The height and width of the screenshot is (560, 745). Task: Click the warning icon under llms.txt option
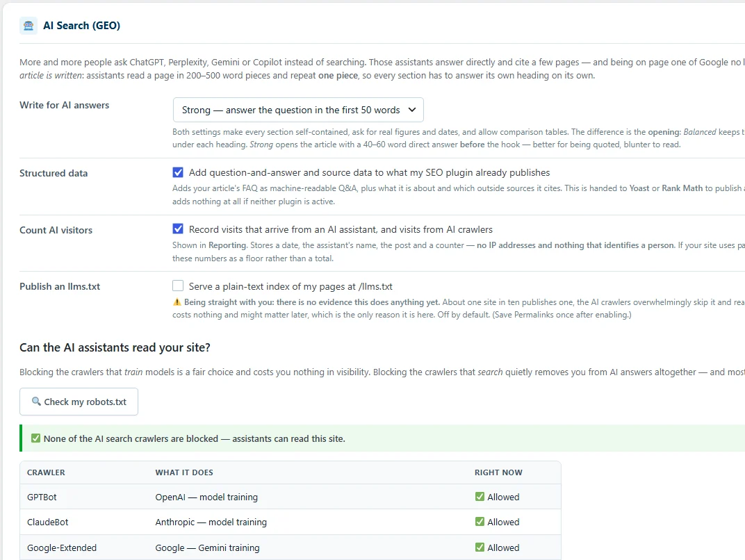tap(177, 302)
